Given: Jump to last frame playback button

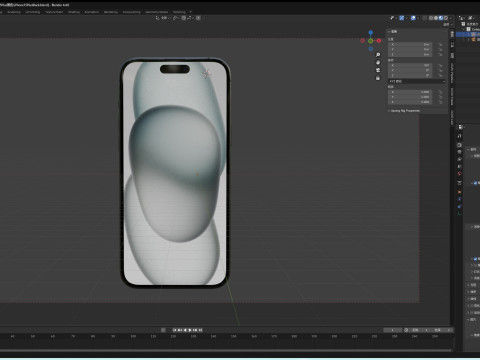Looking at the screenshot, I should click(200, 330).
